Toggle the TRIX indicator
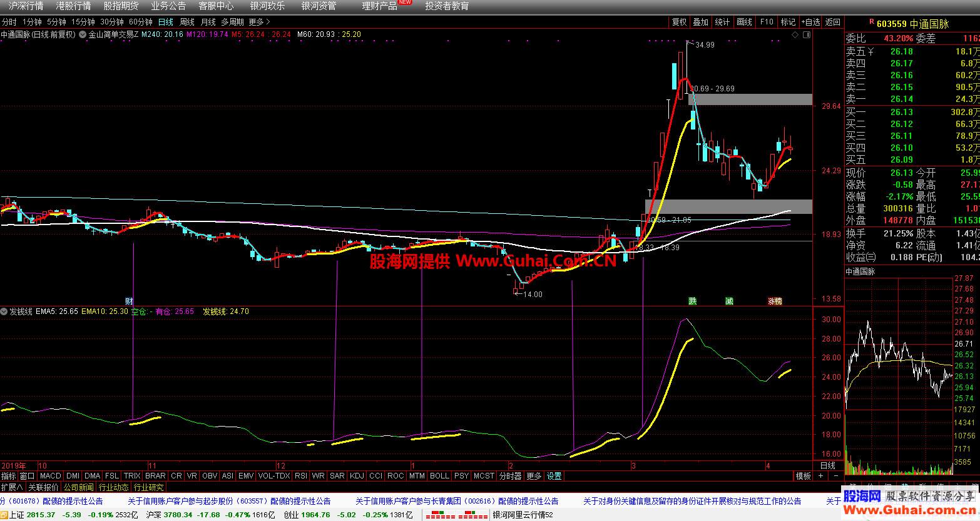Image resolution: width=980 pixels, height=521 pixels. (x=132, y=476)
